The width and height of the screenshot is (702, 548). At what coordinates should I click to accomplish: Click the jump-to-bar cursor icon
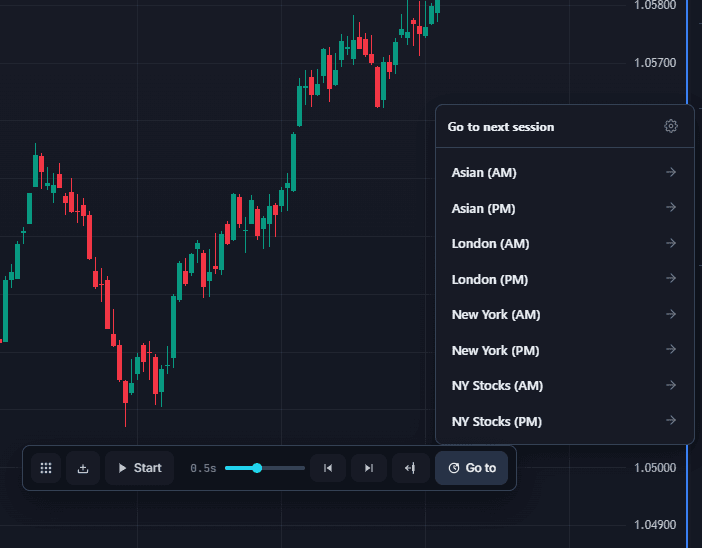pyautogui.click(x=410, y=468)
